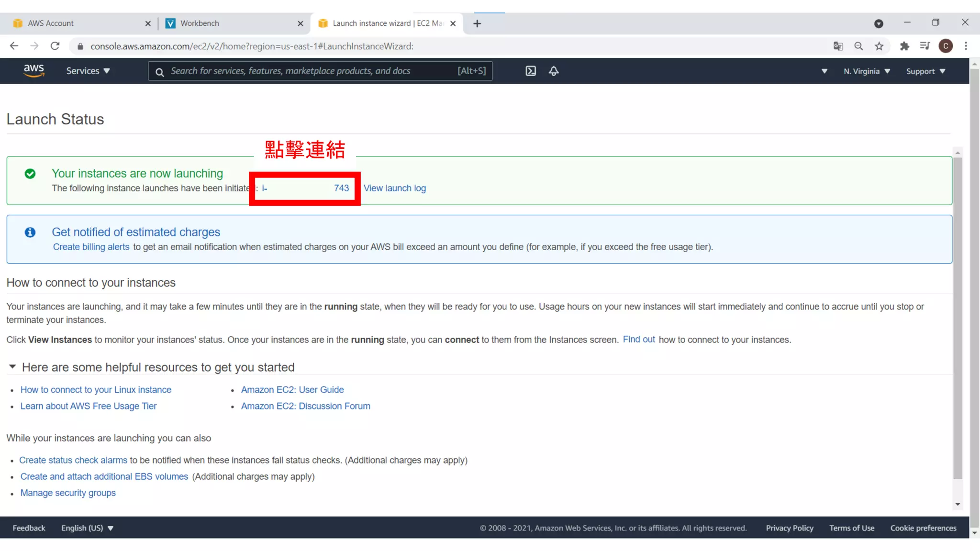Open the View launch log link
This screenshot has height=551, width=980.
coord(394,188)
